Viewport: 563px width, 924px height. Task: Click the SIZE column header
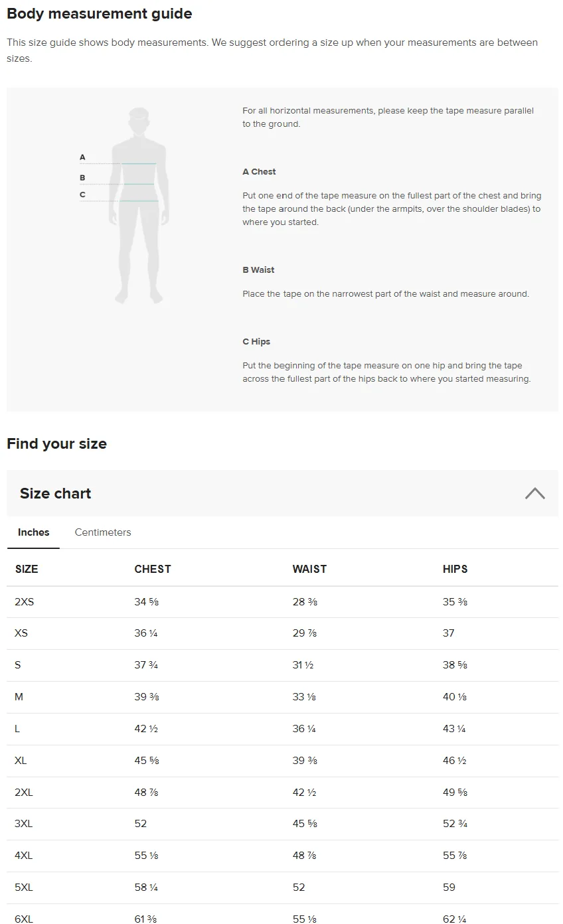pyautogui.click(x=27, y=569)
